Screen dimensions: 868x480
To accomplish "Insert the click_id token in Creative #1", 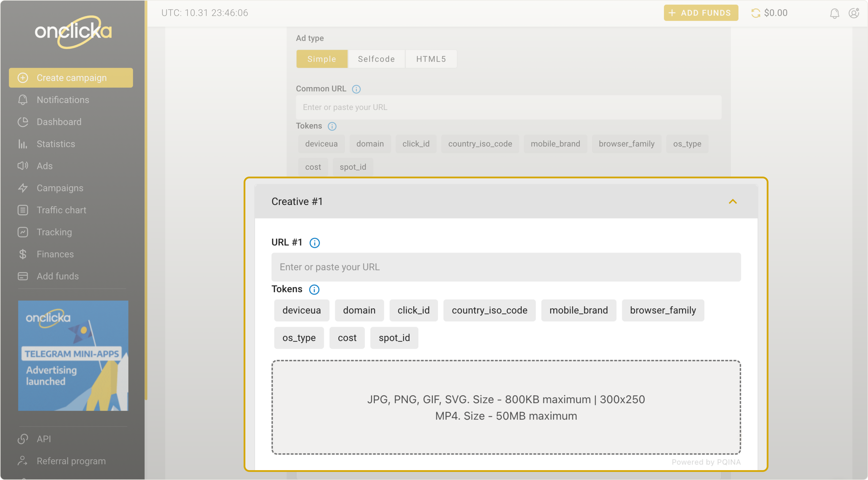I will [x=413, y=310].
